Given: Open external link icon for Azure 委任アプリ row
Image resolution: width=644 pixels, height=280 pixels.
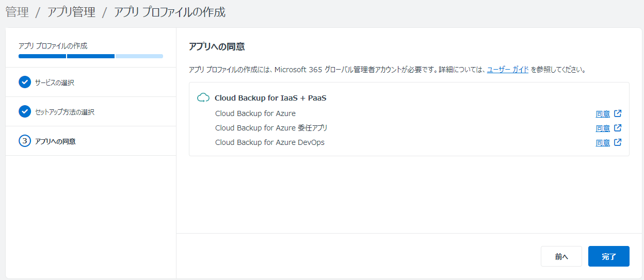Looking at the screenshot, I should (x=618, y=128).
